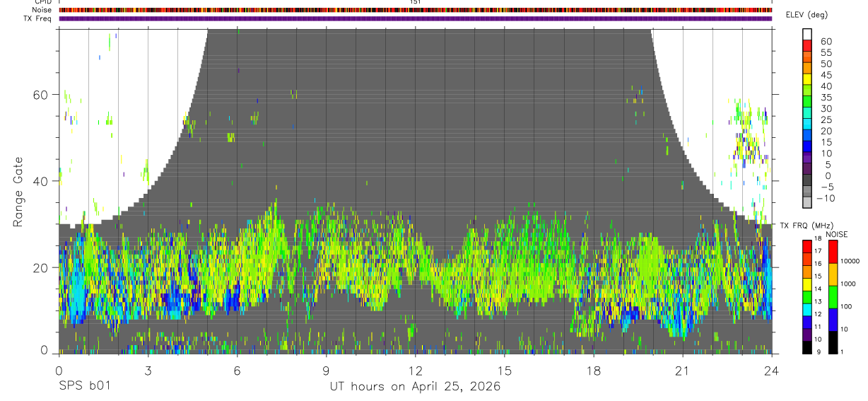
Task: Click the 'SPS b01' radar beam label
Action: pos(84,387)
